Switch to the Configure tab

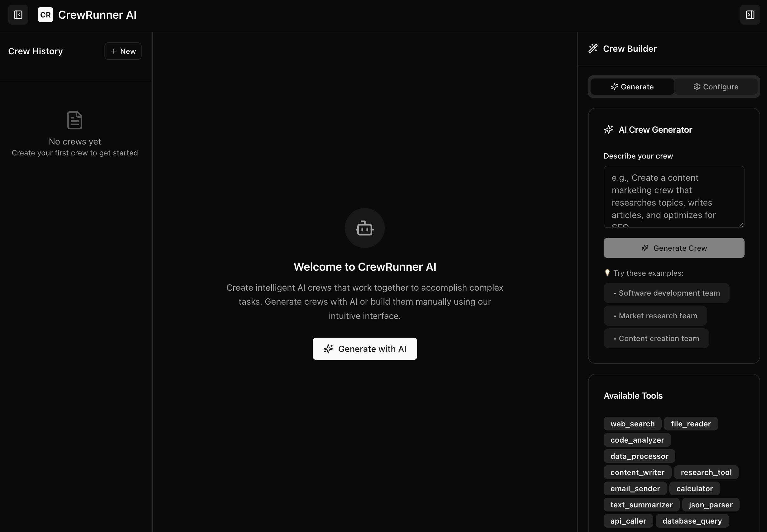[x=716, y=87]
